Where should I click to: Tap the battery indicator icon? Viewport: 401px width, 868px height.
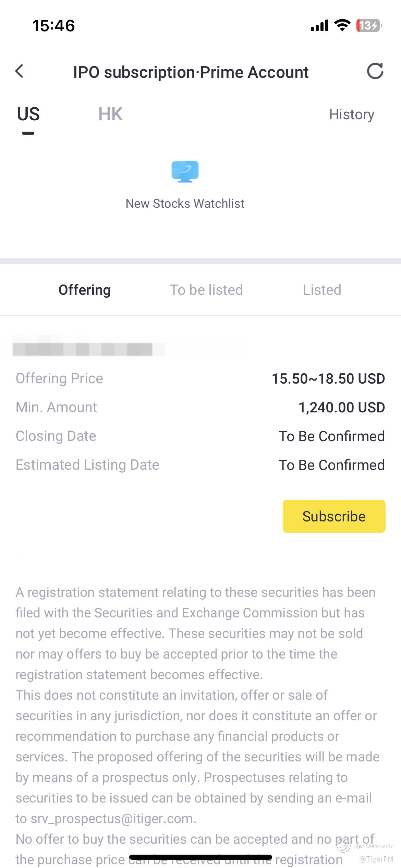(x=369, y=25)
